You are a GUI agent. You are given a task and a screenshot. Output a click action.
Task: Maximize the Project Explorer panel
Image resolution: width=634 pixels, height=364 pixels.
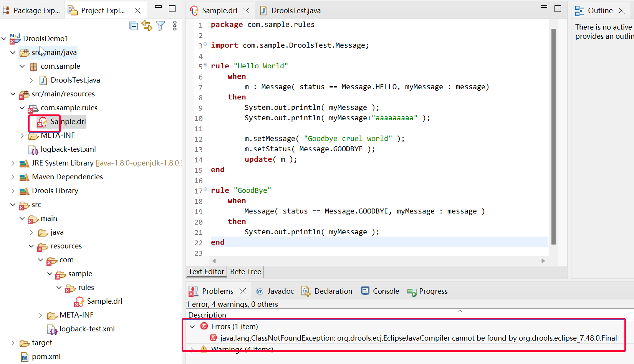(x=172, y=8)
